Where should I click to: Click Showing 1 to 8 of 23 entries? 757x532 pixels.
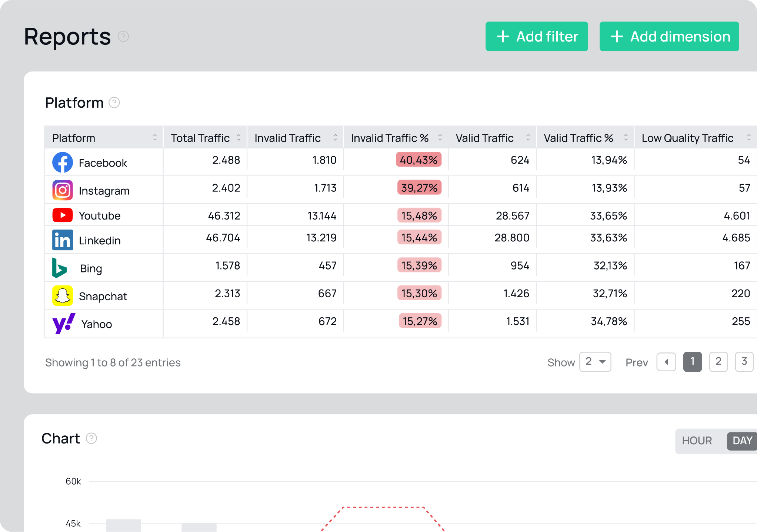(113, 362)
